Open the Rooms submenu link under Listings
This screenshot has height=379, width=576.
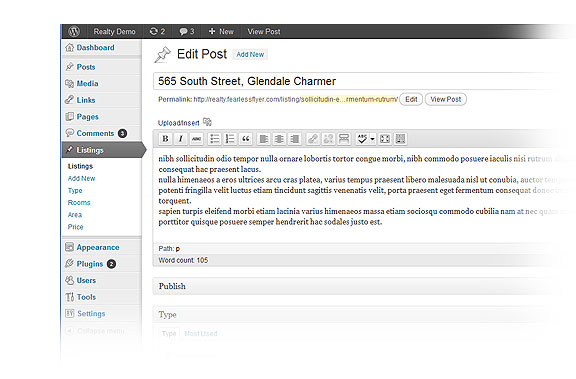coord(79,203)
